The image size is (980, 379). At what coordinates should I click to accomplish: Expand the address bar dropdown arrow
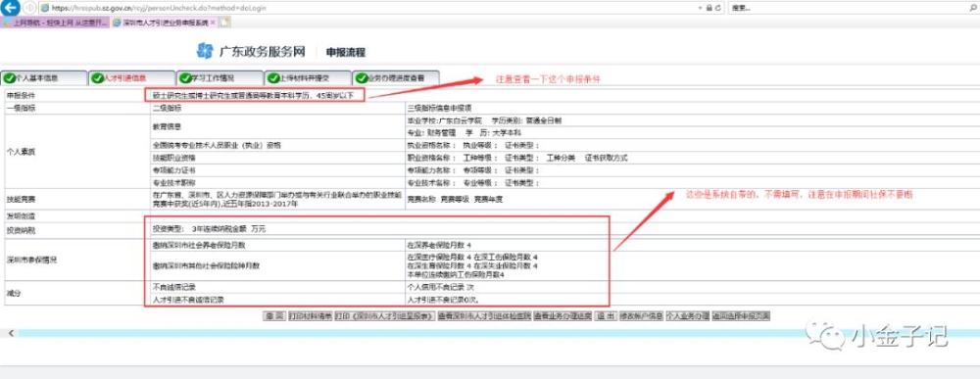coord(700,8)
